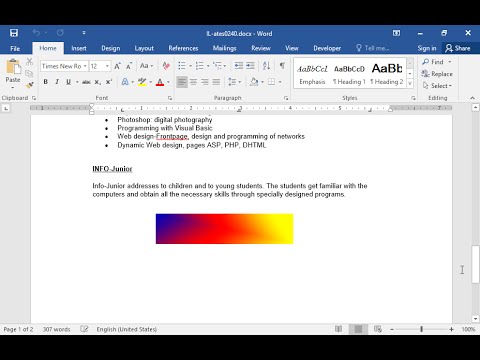Image resolution: width=480 pixels, height=360 pixels.
Task: Click the Increase Indent icon
Action: [250, 66]
